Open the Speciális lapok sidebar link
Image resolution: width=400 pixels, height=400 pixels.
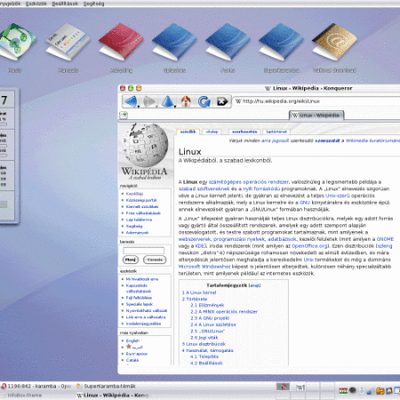point(139,304)
